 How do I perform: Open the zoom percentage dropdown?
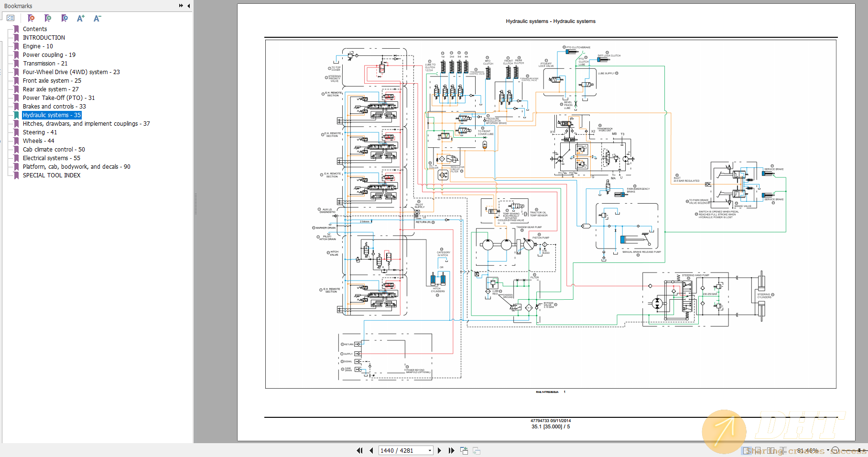tap(828, 450)
